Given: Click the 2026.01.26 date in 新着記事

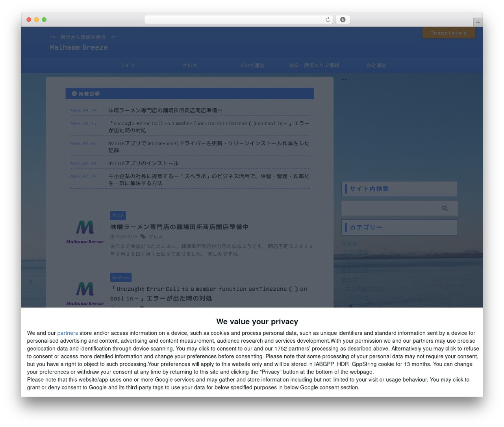Looking at the screenshot, I should [83, 176].
